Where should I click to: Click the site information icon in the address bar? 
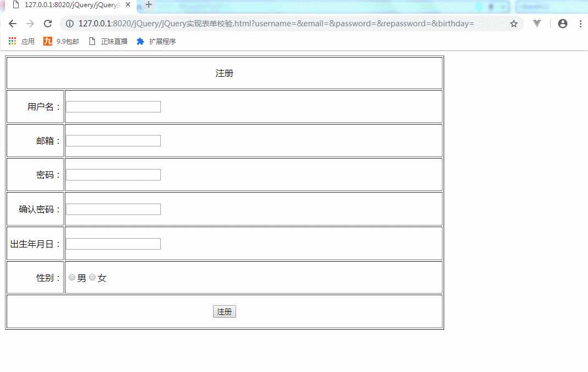pyautogui.click(x=70, y=24)
